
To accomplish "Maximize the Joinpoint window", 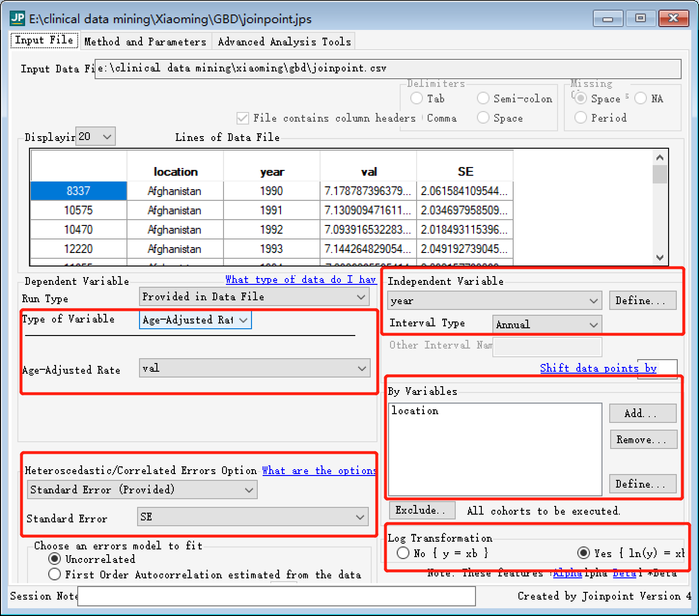I will point(641,18).
